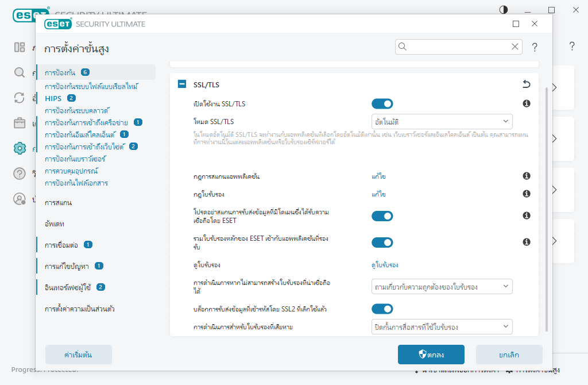
Task: Open help question icon in main sidebar
Action: (x=20, y=174)
